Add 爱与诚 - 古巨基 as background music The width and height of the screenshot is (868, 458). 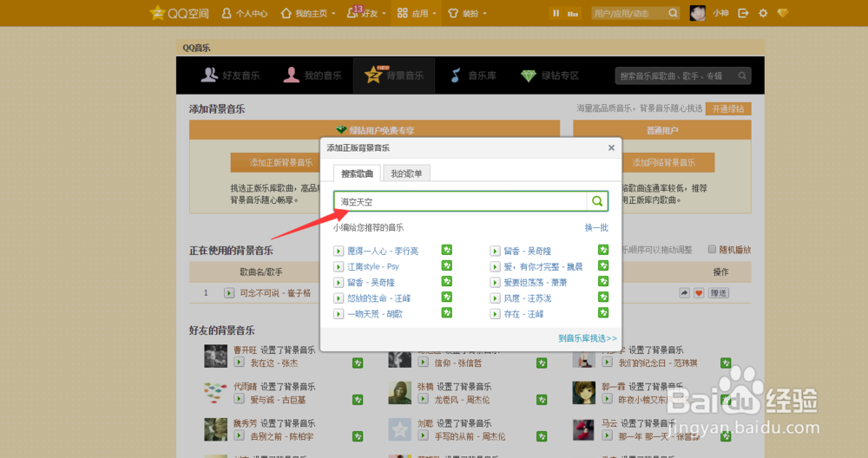pos(358,399)
